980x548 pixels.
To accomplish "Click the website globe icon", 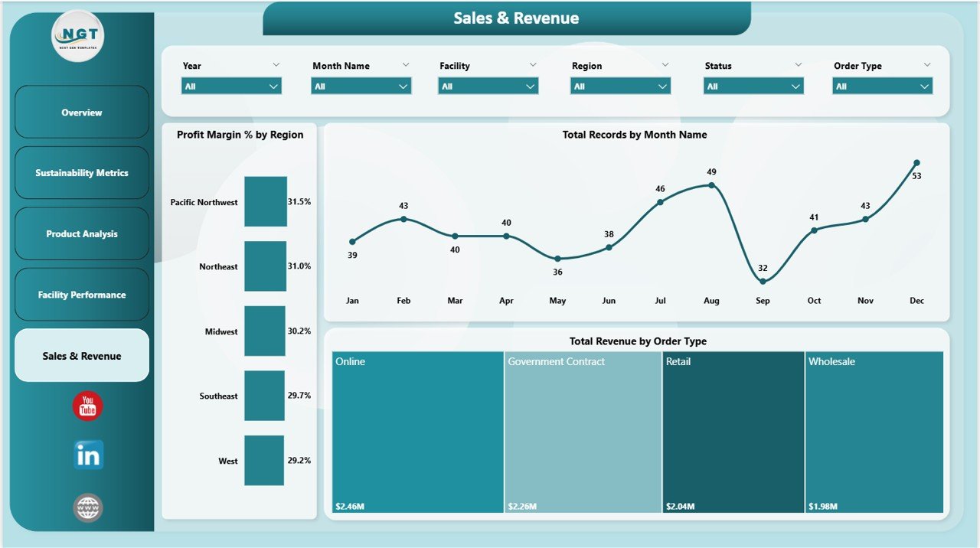I will coord(87,507).
